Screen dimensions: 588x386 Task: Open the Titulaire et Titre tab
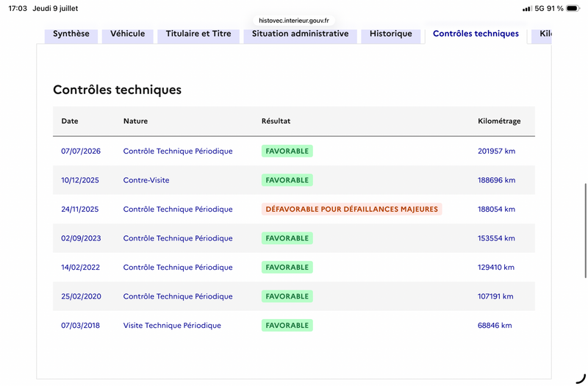(198, 35)
